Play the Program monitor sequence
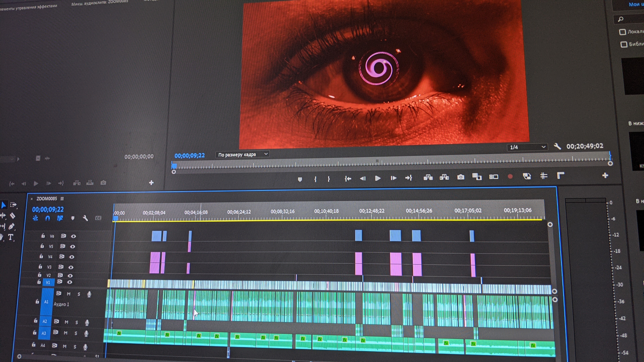Screen dimensions: 644x362 click(378, 178)
